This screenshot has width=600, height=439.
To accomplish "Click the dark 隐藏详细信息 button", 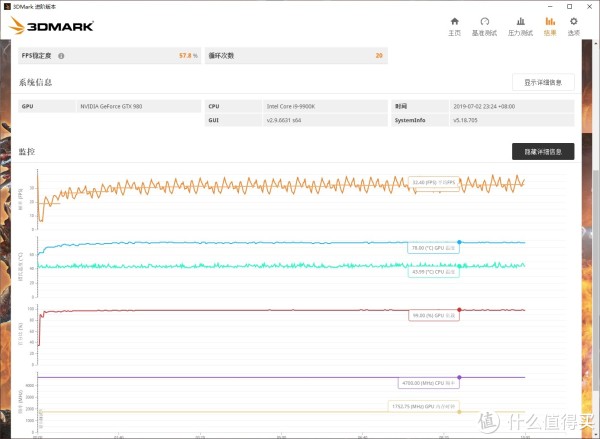I will [x=543, y=152].
